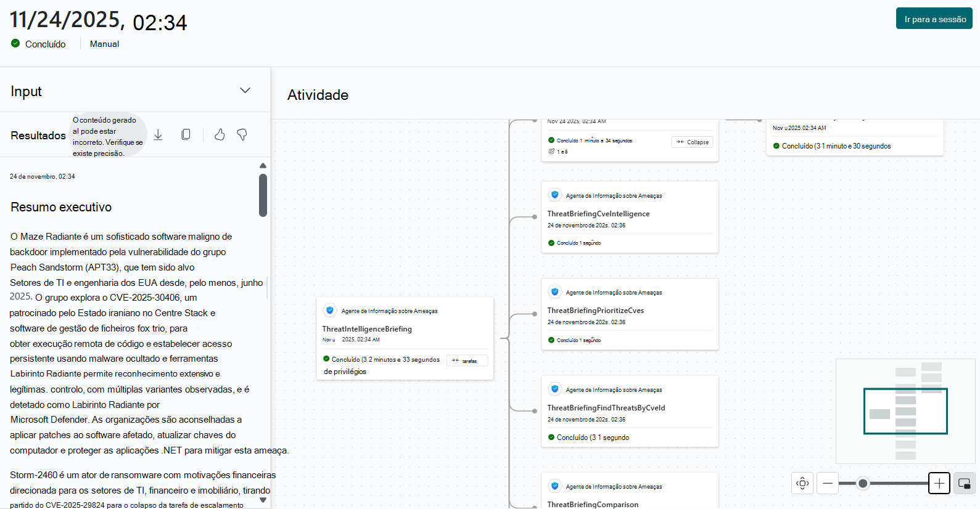Zoom out with the minus button
Image resolution: width=980 pixels, height=509 pixels.
pos(828,483)
